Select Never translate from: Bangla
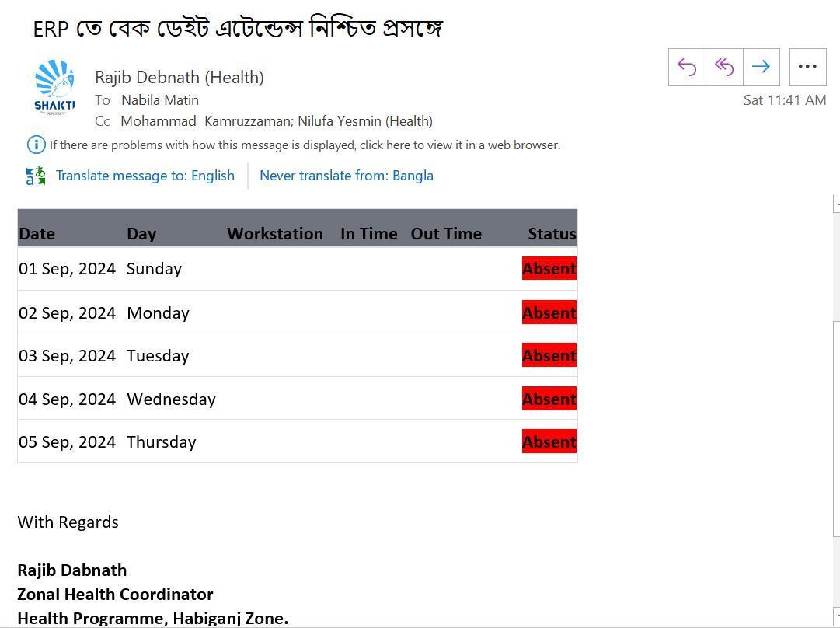Screen dimensions: 840x628 click(x=346, y=176)
